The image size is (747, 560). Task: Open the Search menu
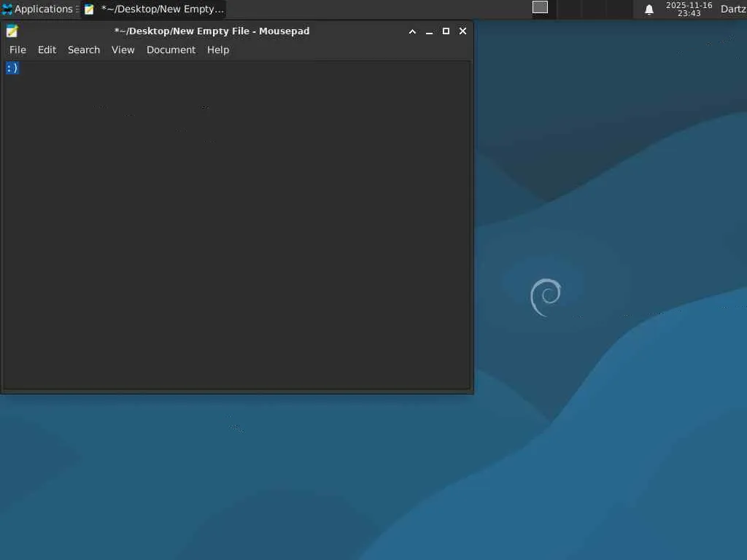click(84, 50)
